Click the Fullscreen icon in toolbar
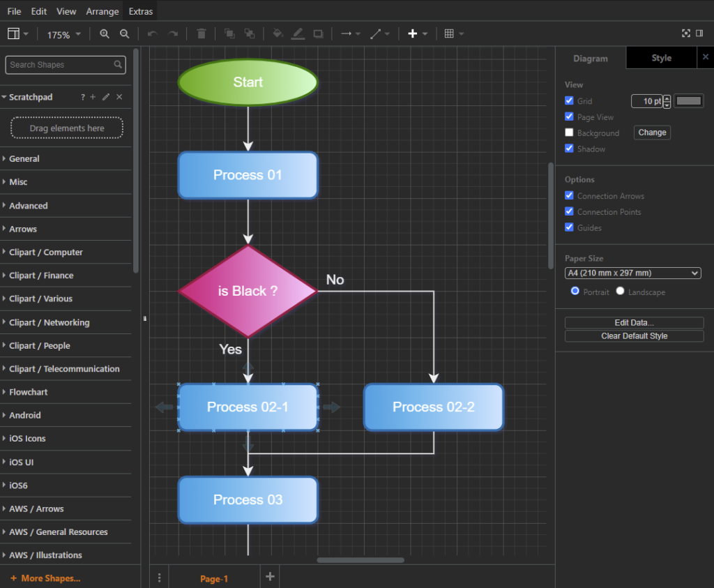The height and width of the screenshot is (588, 714). 686,33
